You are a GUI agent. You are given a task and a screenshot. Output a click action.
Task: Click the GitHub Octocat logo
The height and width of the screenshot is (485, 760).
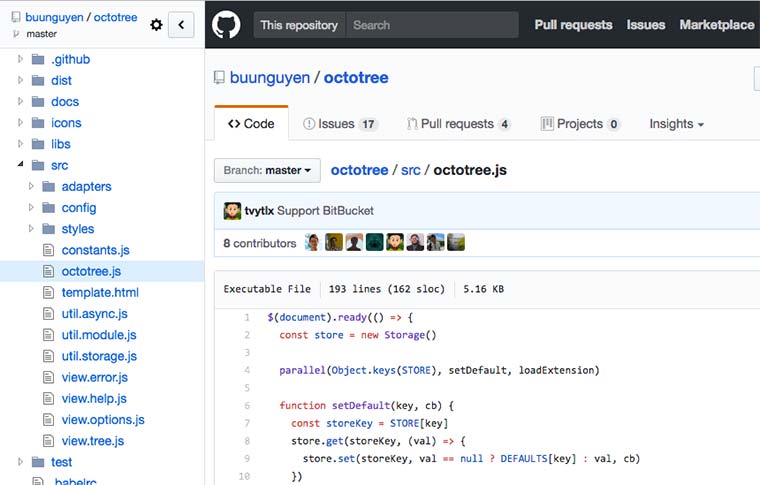[226, 25]
